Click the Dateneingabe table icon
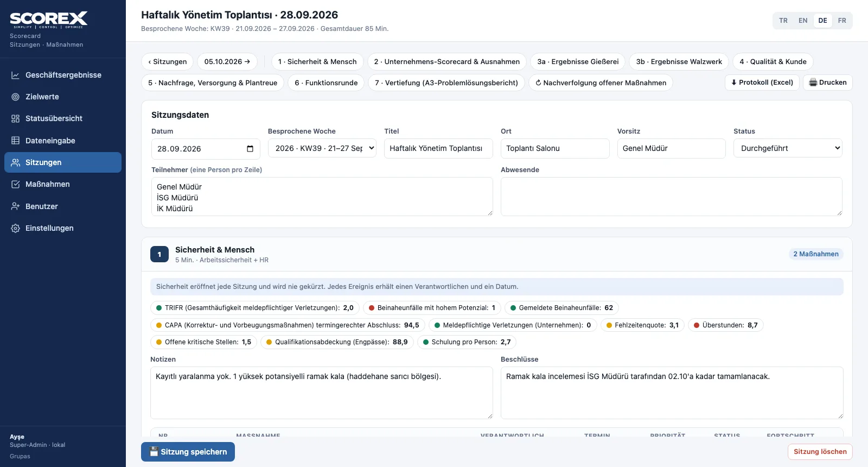Viewport: 868px width, 467px height. pos(16,141)
